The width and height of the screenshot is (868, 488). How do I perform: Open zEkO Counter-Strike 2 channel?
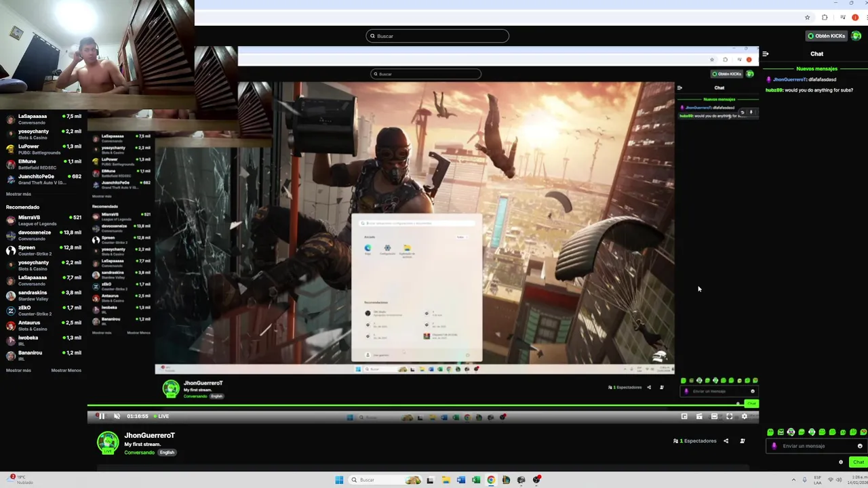tap(43, 310)
